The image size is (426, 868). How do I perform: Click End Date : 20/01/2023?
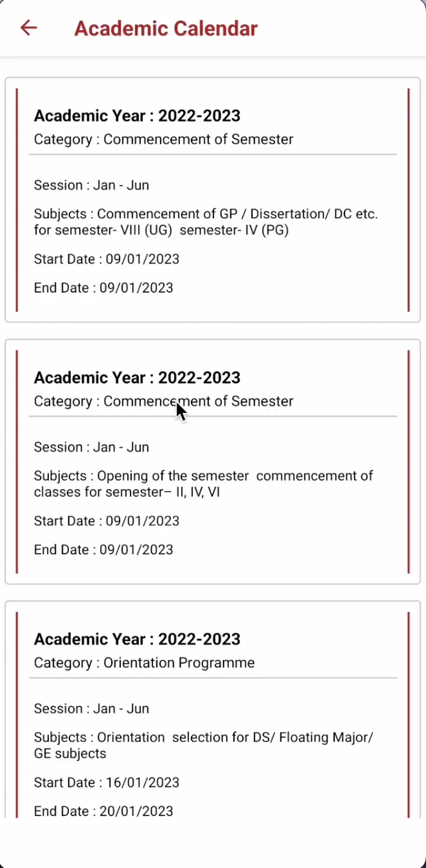point(103,811)
